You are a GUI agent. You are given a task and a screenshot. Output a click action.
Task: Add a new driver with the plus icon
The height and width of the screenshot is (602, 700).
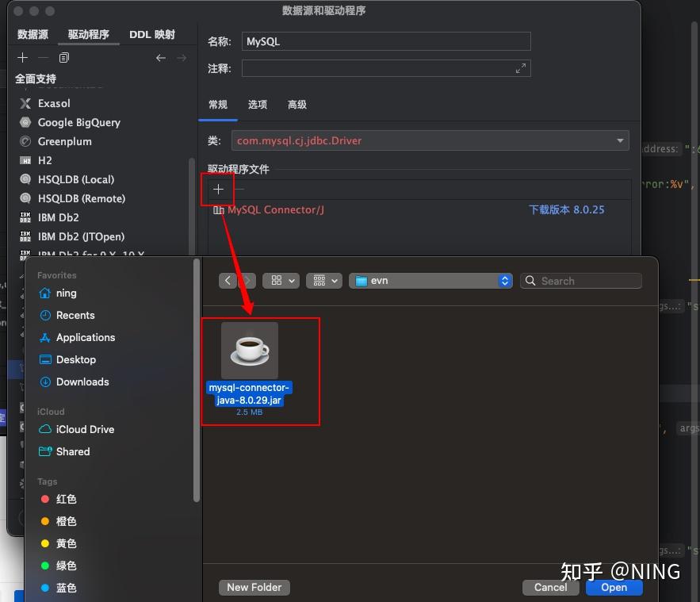click(21, 57)
